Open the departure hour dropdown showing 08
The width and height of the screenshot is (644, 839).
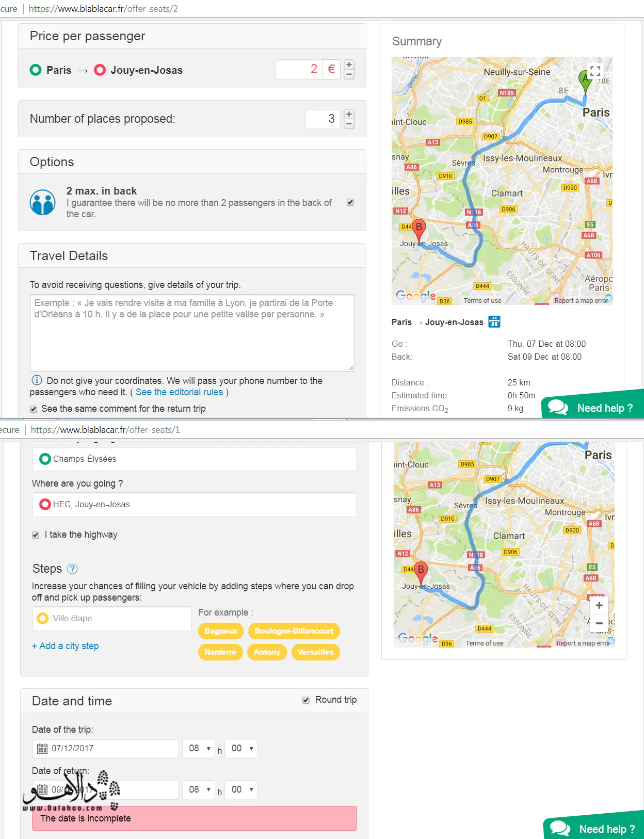(x=199, y=749)
